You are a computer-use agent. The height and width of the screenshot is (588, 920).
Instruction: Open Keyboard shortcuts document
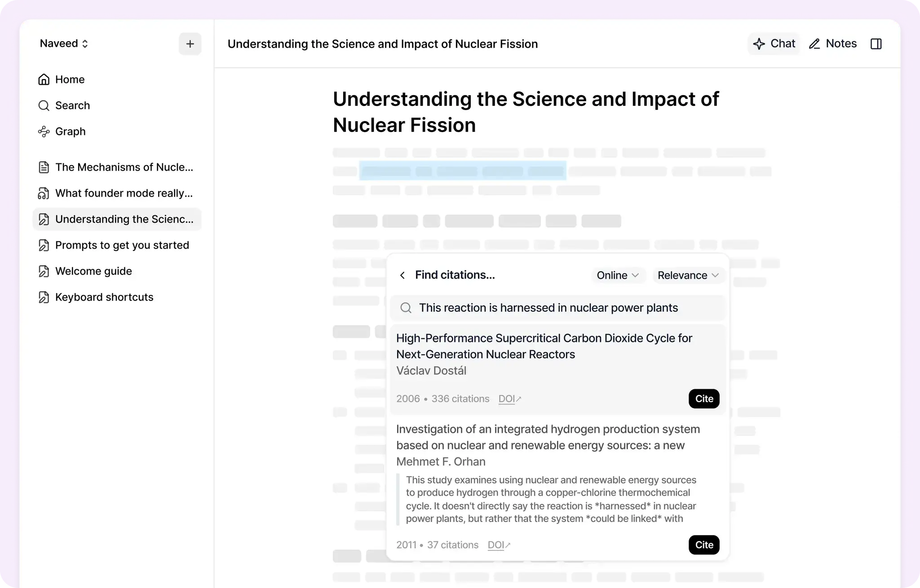(104, 298)
